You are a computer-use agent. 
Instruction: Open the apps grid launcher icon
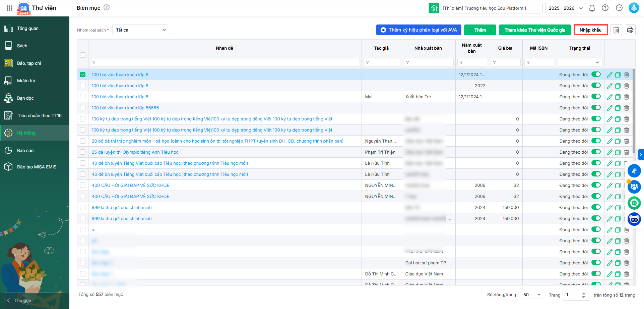(10, 8)
